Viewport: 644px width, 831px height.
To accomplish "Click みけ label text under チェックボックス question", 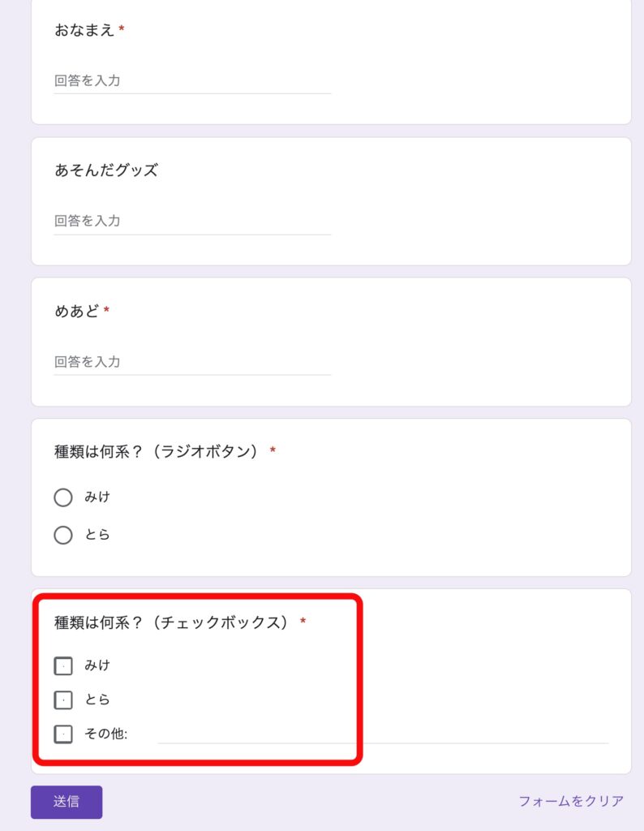I will 97,665.
